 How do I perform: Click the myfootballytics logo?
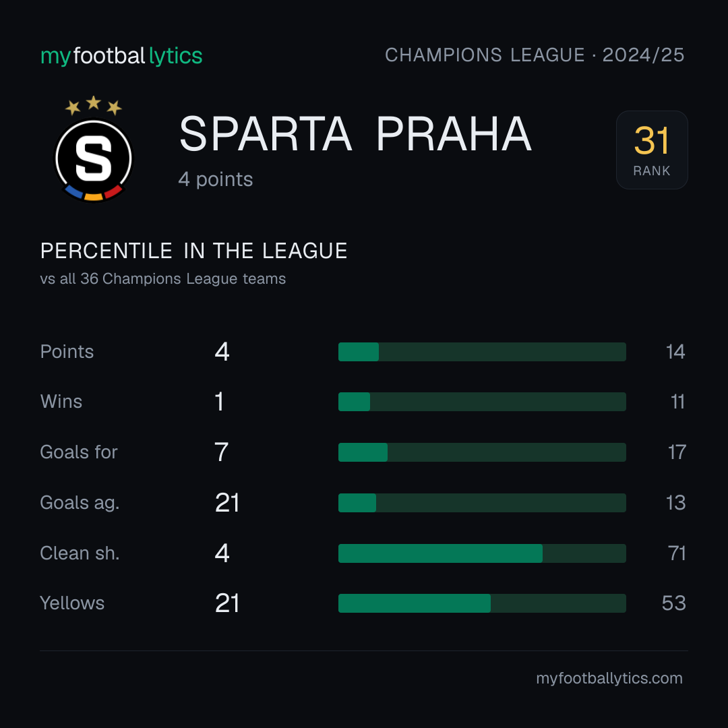coord(121,56)
